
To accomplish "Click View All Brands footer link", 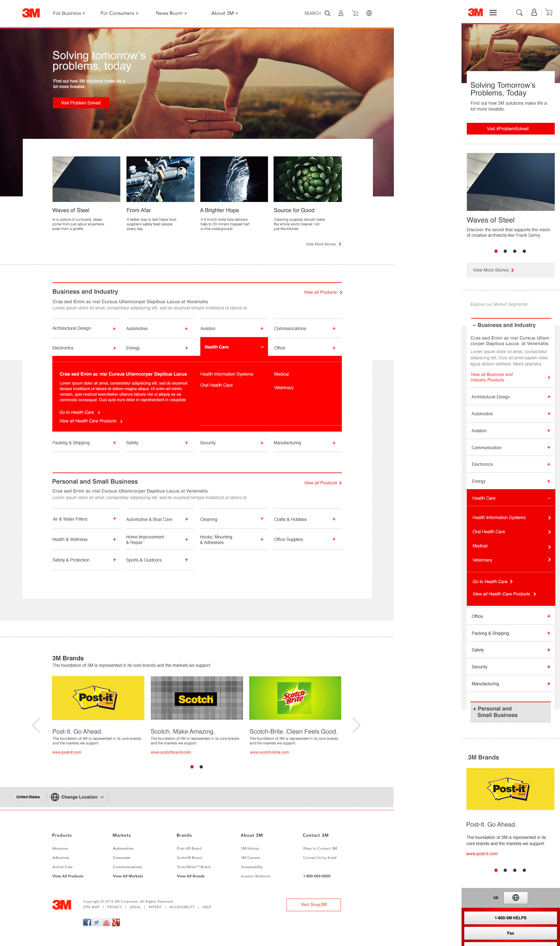I will (x=190, y=876).
